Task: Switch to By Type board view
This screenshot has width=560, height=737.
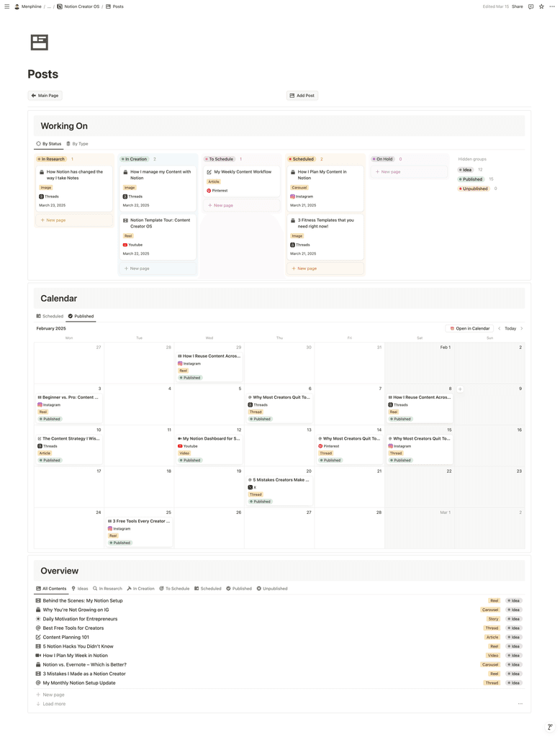Action: [x=77, y=144]
